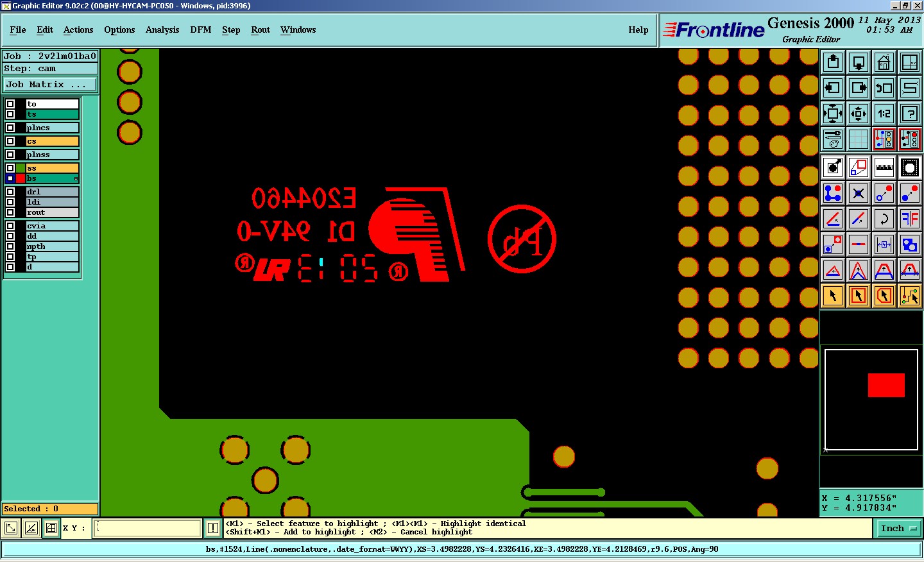Click the mirror 'F' icon

pos(910,219)
